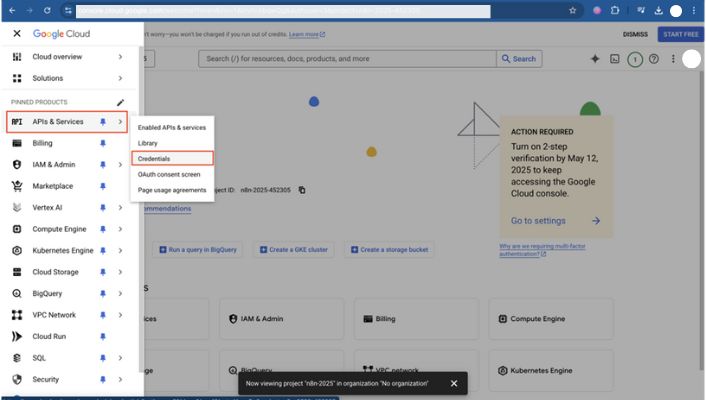Viewport: 706px width, 400px height.
Task: Expand IAM & Admin submenu chevron
Action: pyautogui.click(x=120, y=165)
